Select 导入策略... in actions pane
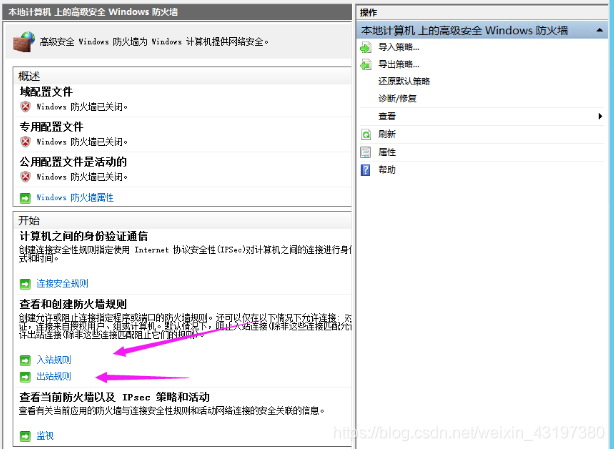The height and width of the screenshot is (451, 614). [x=399, y=47]
